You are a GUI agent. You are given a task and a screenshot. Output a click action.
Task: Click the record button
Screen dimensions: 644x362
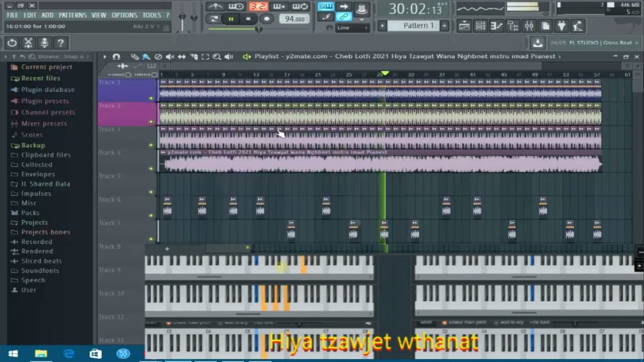click(267, 19)
